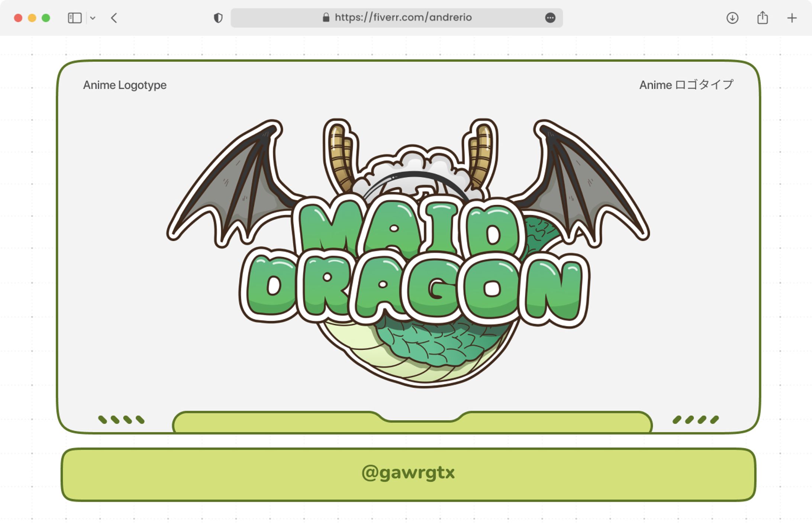Click the privacy shield icon
The width and height of the screenshot is (812, 523).
219,17
